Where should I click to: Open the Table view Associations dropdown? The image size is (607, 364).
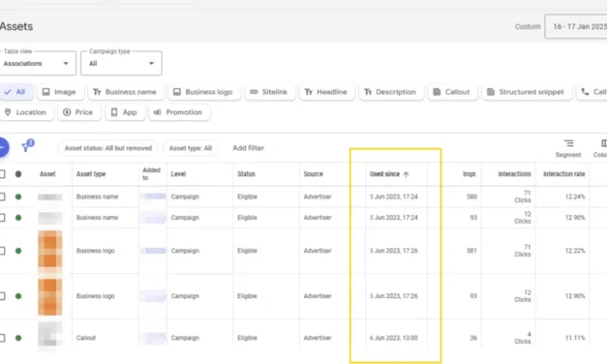pos(37,63)
